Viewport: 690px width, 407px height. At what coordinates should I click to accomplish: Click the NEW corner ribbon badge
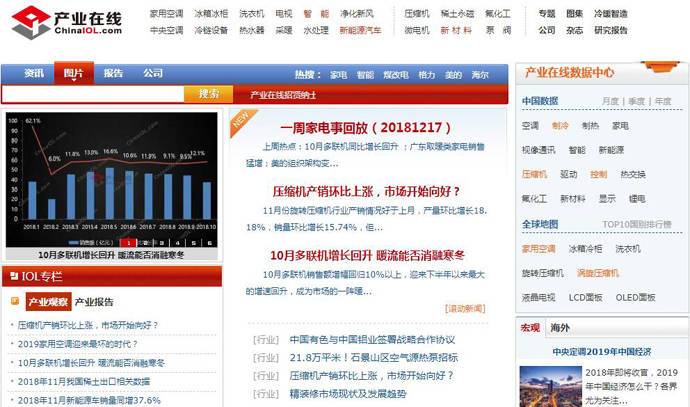coord(240,120)
